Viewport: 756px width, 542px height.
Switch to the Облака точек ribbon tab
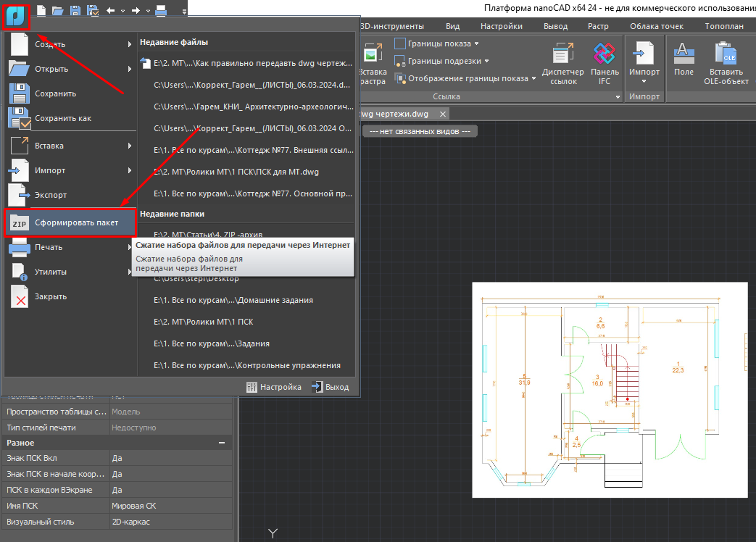tap(657, 26)
